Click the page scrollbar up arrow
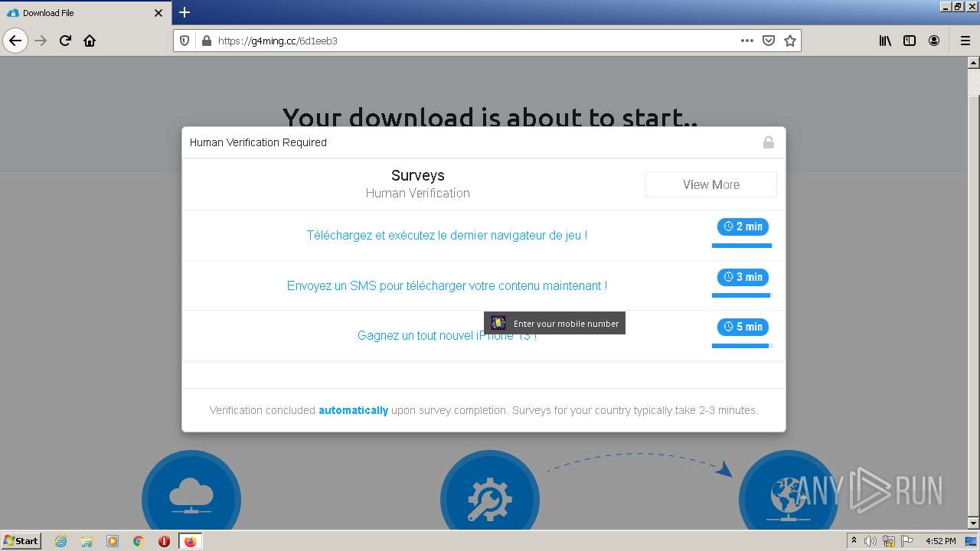980x551 pixels. point(974,64)
